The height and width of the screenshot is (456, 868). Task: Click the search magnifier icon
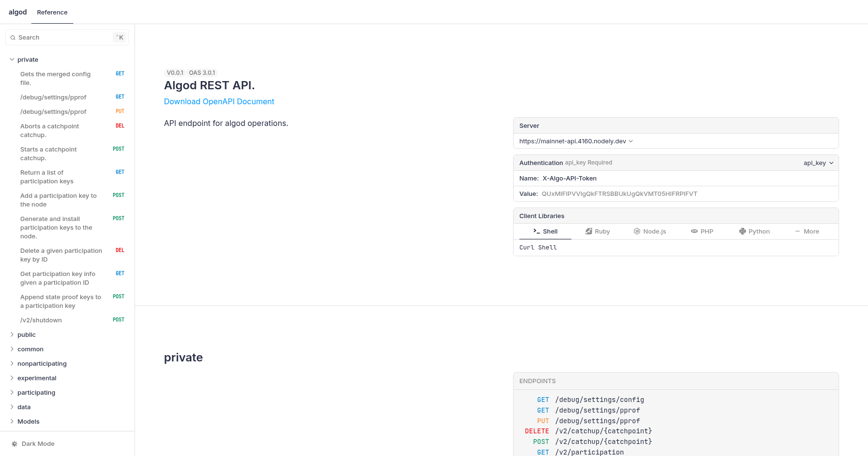tap(13, 38)
